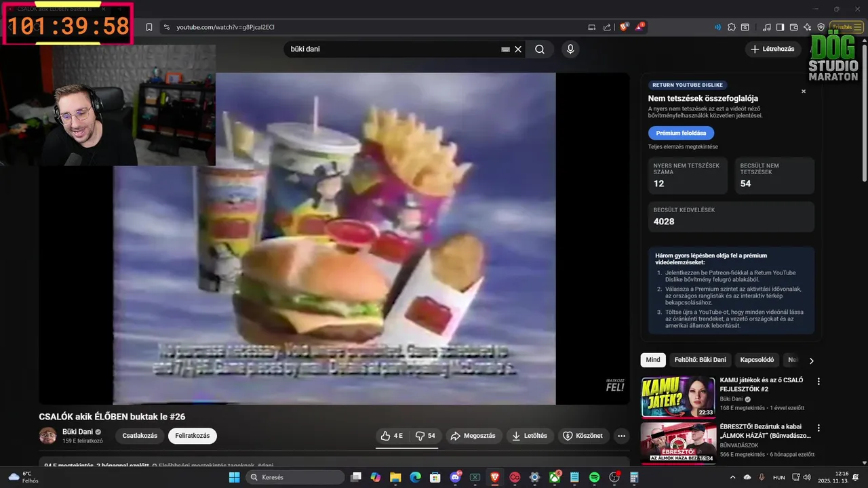Open Brave Rewards triangle icon
This screenshot has height=488, width=868.
pos(639,27)
